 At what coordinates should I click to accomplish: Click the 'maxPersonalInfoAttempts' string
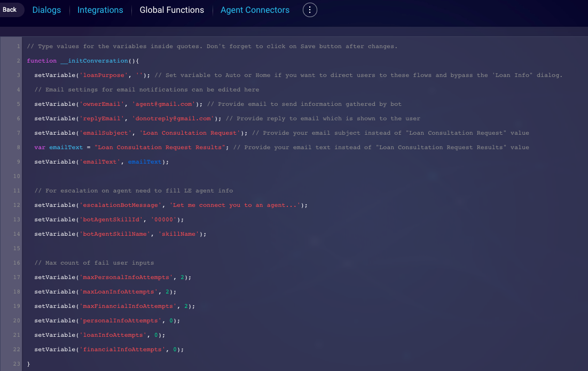[126, 277]
